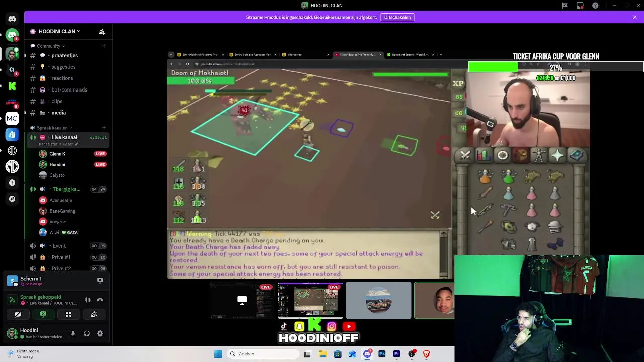644x362 pixels.
Task: Click the Zoeken taskbar search box
Action: click(x=262, y=354)
